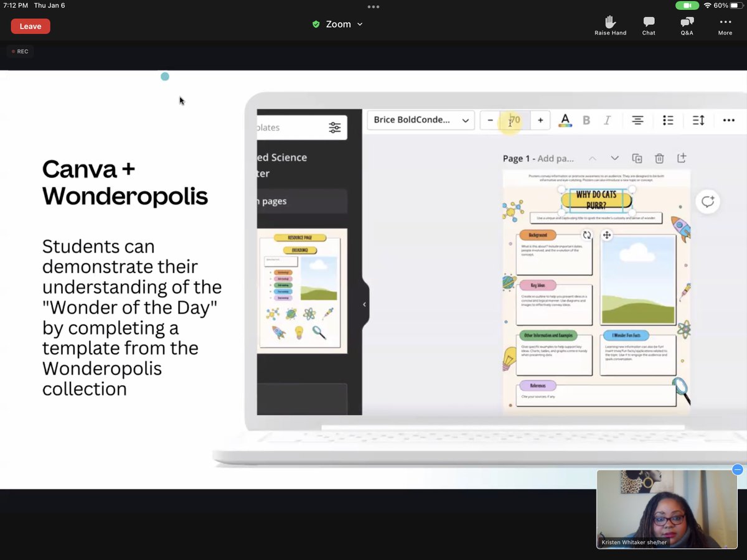747x560 pixels.
Task: Change text alignment
Action: click(637, 120)
